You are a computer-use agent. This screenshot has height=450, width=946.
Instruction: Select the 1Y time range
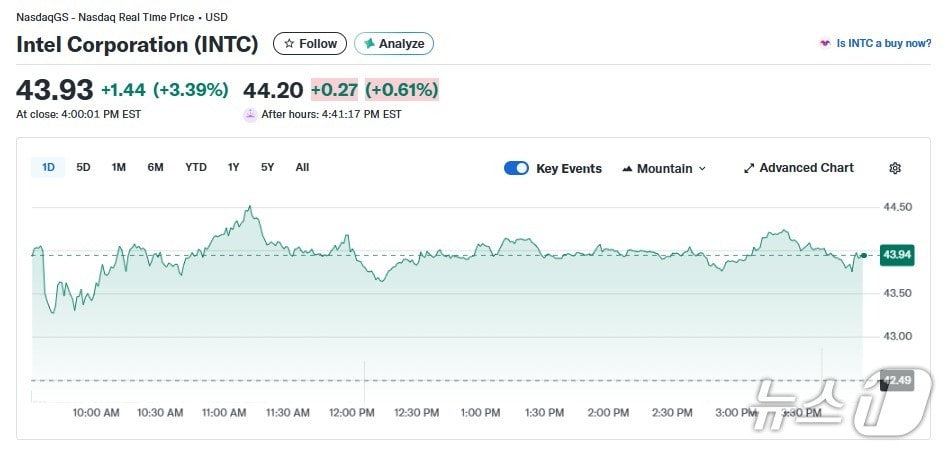tap(233, 167)
